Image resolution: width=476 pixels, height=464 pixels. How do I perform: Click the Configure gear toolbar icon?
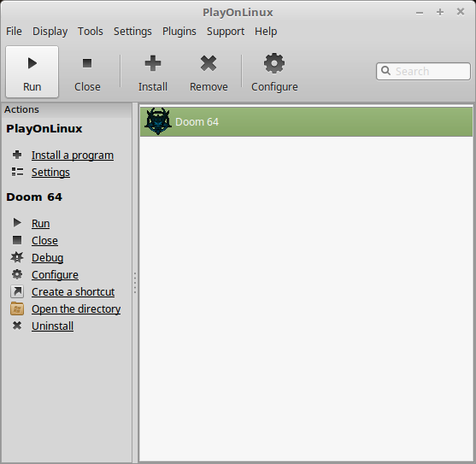(x=274, y=63)
